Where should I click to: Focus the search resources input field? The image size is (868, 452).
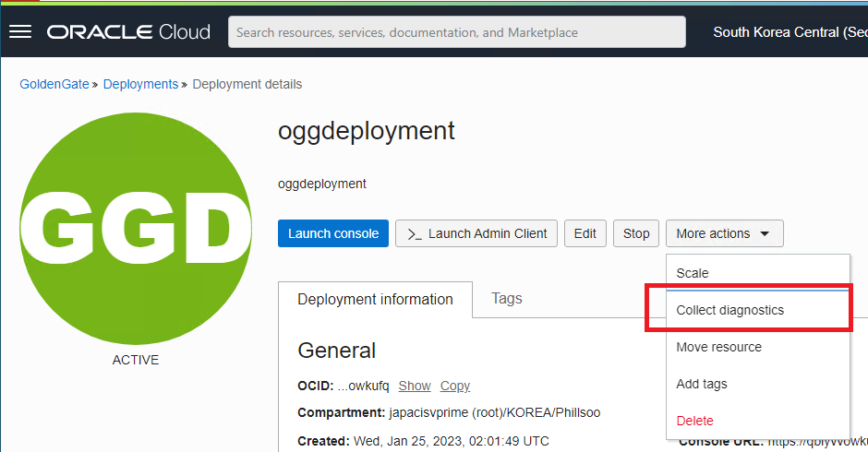[x=457, y=32]
